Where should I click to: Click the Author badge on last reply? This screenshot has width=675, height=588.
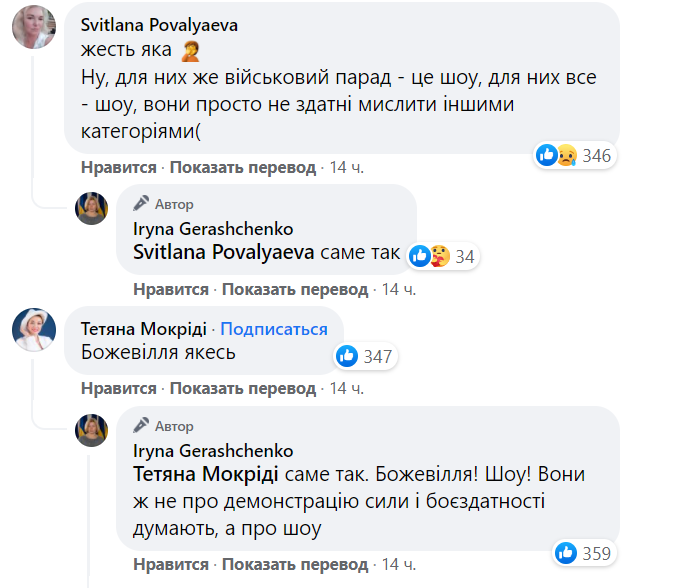[164, 425]
